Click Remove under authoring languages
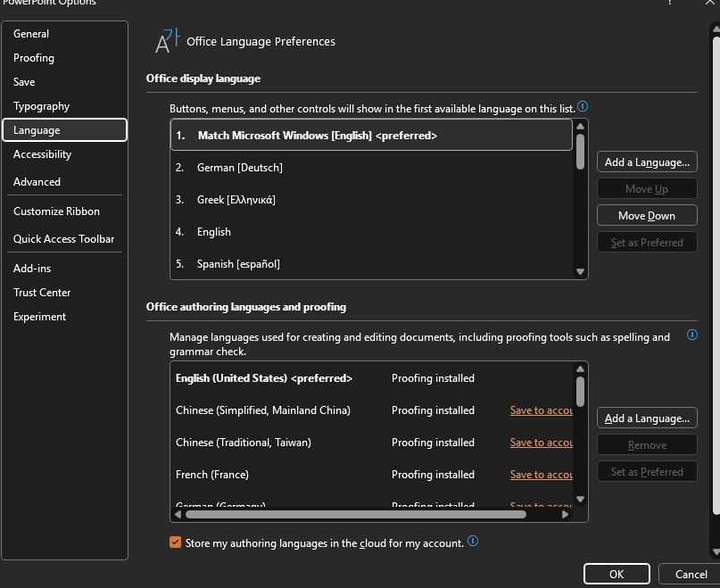Viewport: 720px width, 588px height. 646,444
